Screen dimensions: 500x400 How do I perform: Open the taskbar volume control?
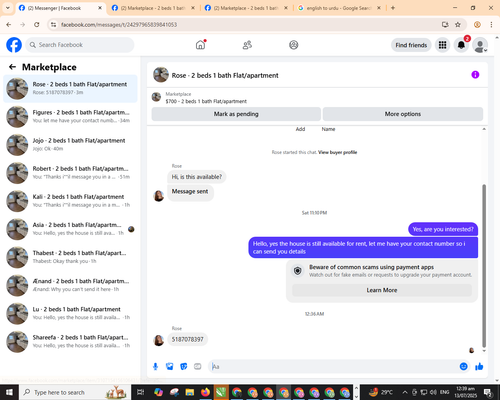pos(433,392)
